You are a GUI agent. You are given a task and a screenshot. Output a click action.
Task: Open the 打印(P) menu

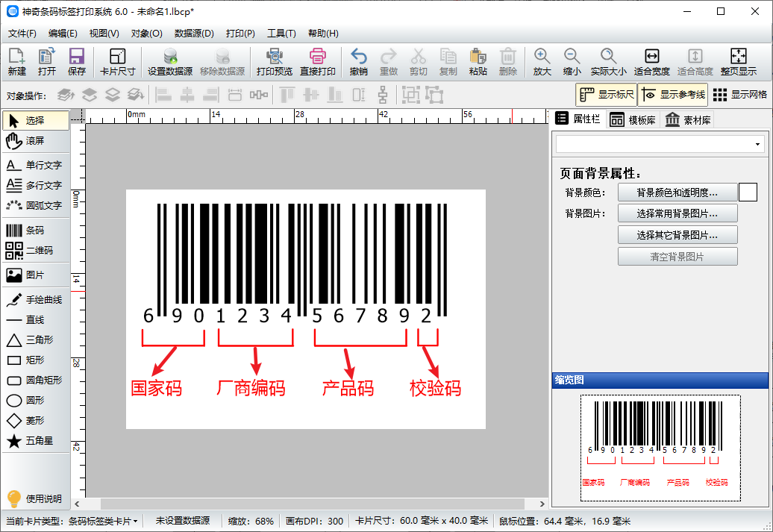[240, 34]
